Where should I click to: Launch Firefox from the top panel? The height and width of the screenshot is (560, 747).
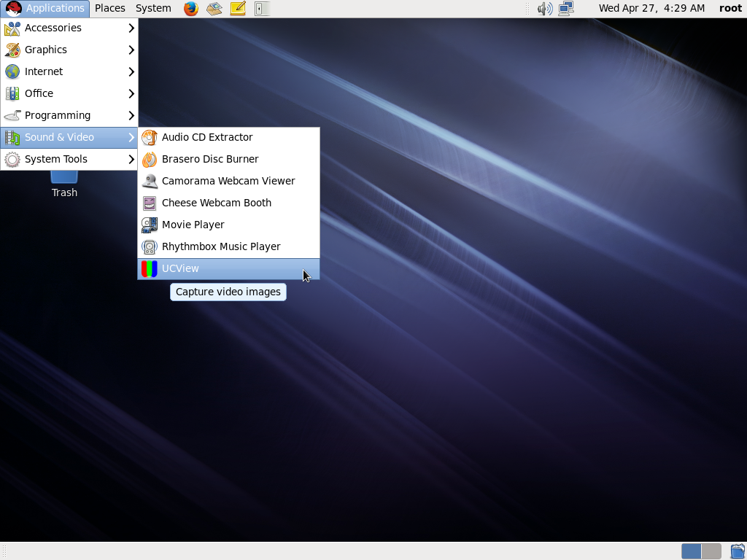190,9
